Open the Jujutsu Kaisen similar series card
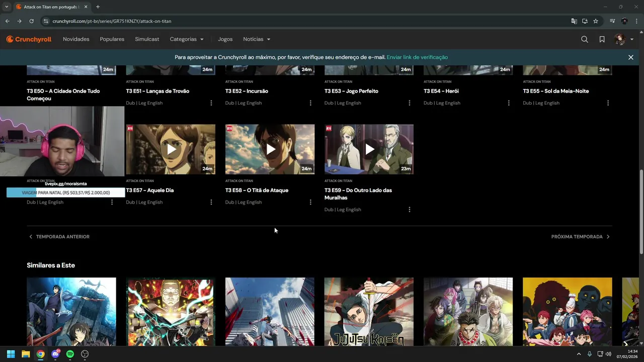Image resolution: width=644 pixels, height=362 pixels. [x=369, y=312]
